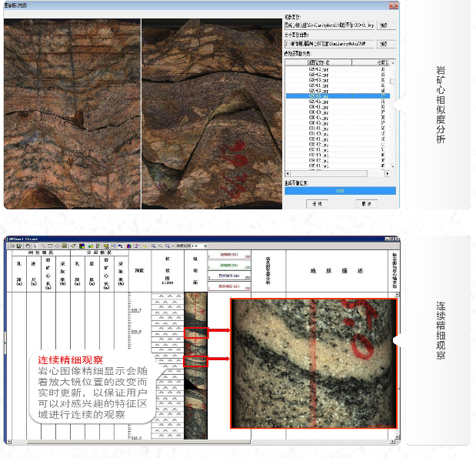Screen dimensions: 476x458
Task: Click the blue 100% progress bar
Action: [339, 190]
